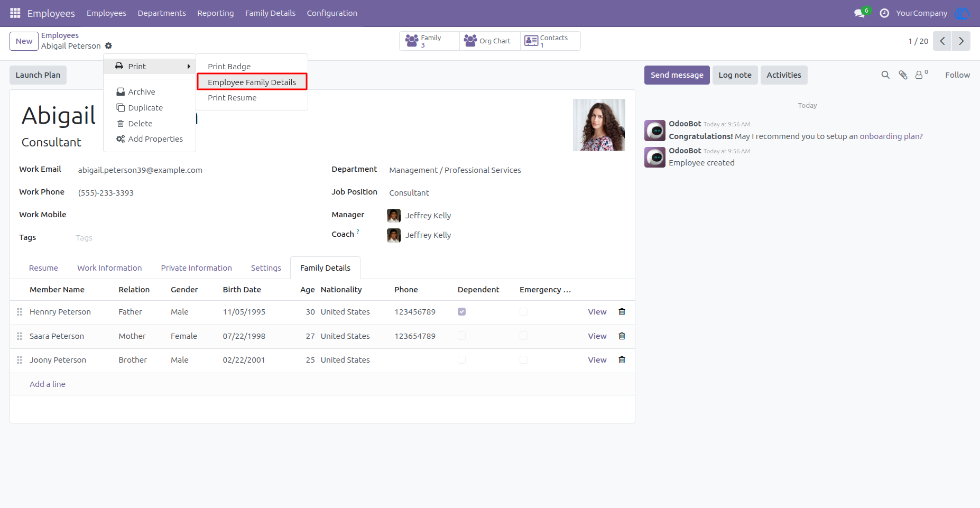The height and width of the screenshot is (508, 980).
Task: Go to next employee record arrow
Action: point(961,41)
